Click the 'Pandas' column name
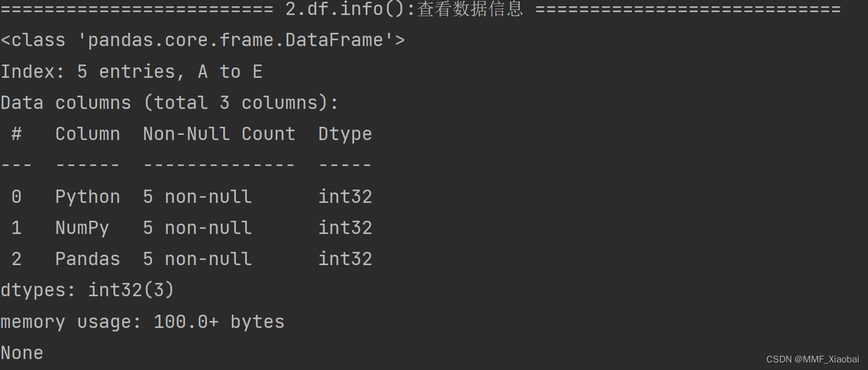The height and width of the screenshot is (370, 868). 88,259
